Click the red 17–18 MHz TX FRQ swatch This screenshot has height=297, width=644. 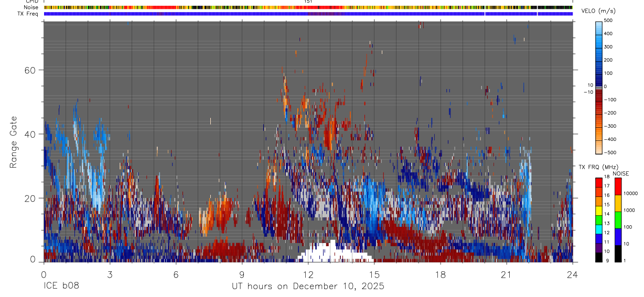[x=599, y=183]
